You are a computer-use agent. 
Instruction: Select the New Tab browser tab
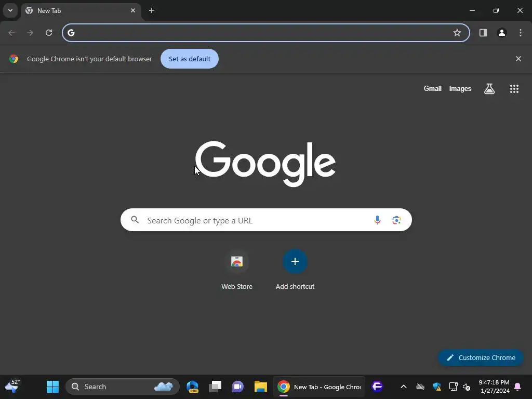point(81,11)
